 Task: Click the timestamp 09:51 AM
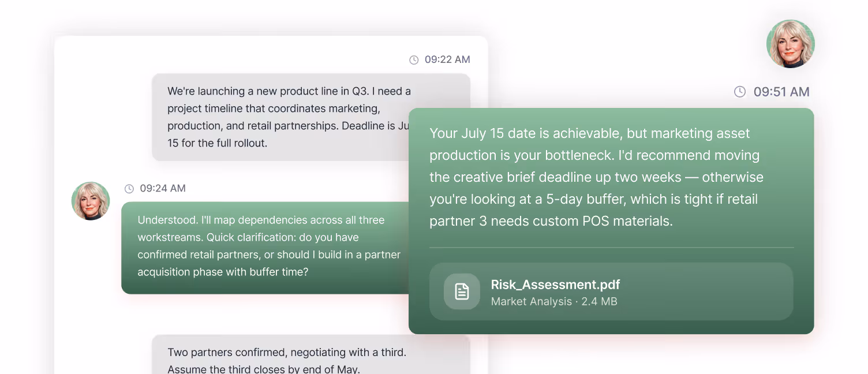[x=781, y=91]
